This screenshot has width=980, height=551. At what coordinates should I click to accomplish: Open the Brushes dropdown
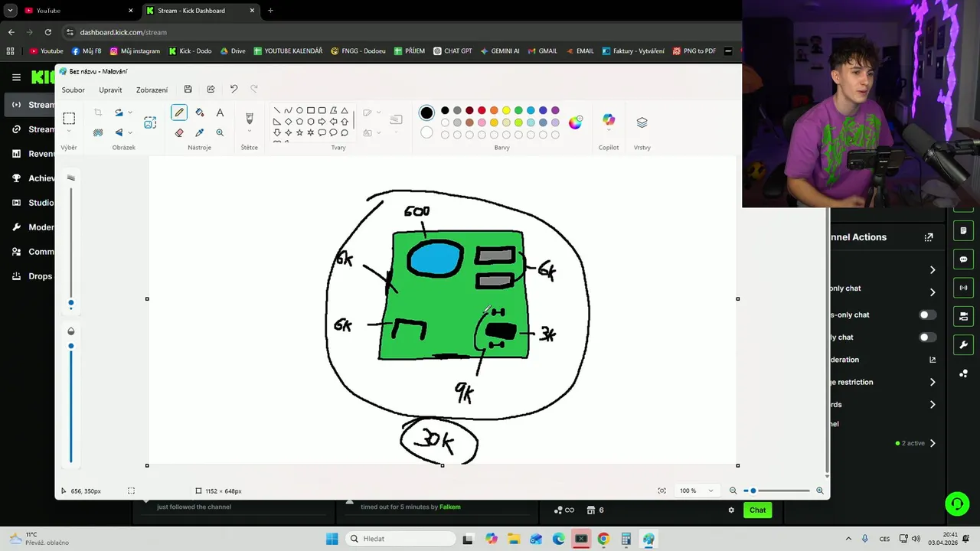pos(249,132)
